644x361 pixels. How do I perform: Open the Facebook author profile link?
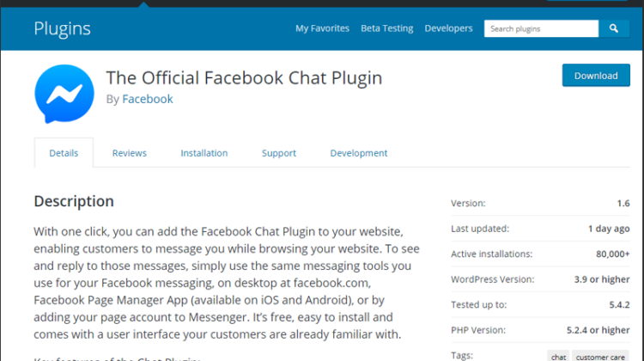tap(148, 99)
